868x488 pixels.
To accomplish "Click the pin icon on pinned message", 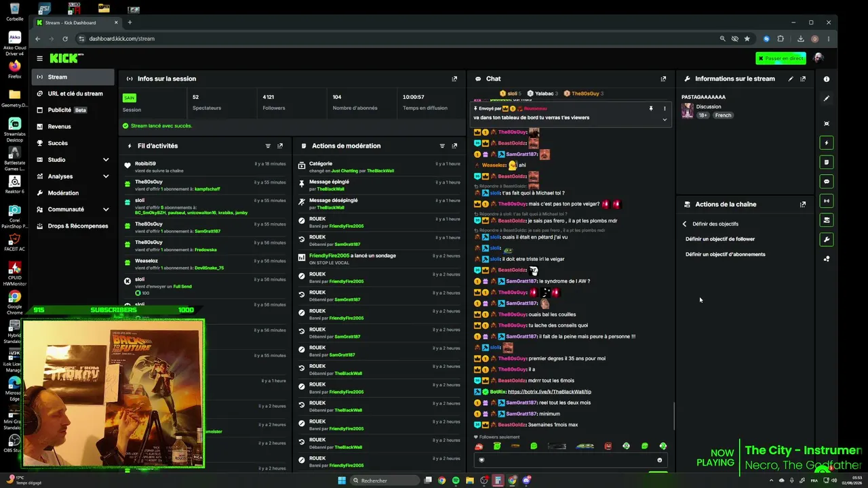I will point(651,108).
